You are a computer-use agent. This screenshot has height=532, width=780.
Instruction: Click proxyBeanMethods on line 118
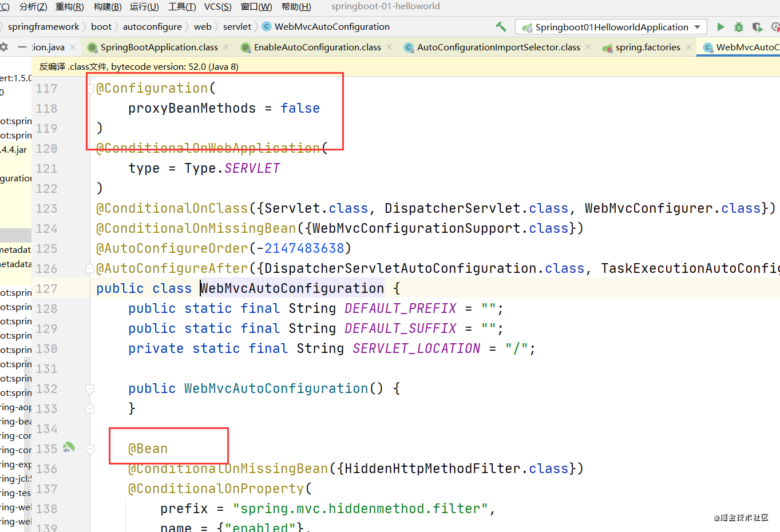[x=192, y=109]
